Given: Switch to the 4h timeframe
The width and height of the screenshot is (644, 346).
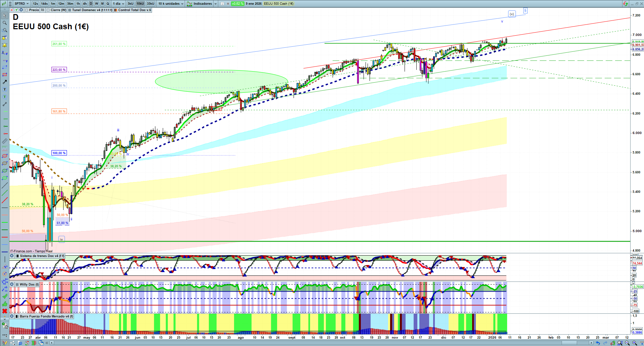Looking at the screenshot, I should point(85,4).
